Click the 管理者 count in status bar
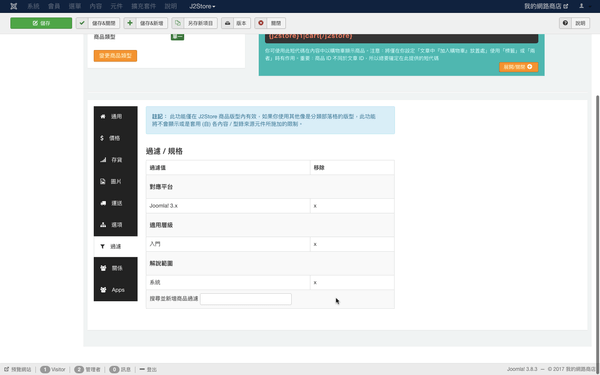 click(x=87, y=369)
